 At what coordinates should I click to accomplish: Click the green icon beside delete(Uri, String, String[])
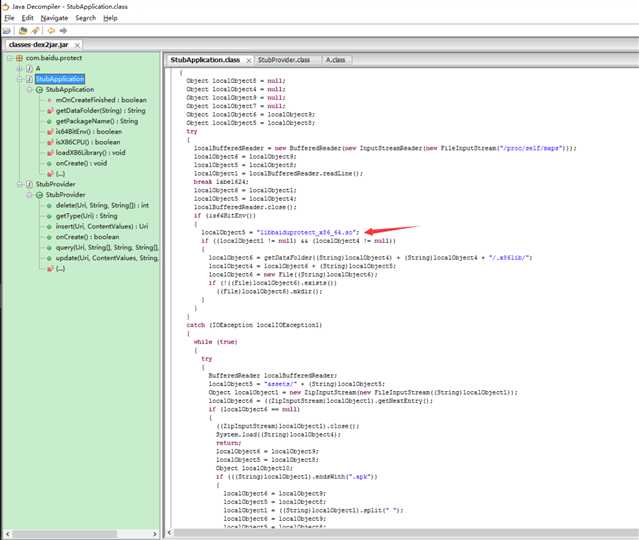click(x=50, y=205)
